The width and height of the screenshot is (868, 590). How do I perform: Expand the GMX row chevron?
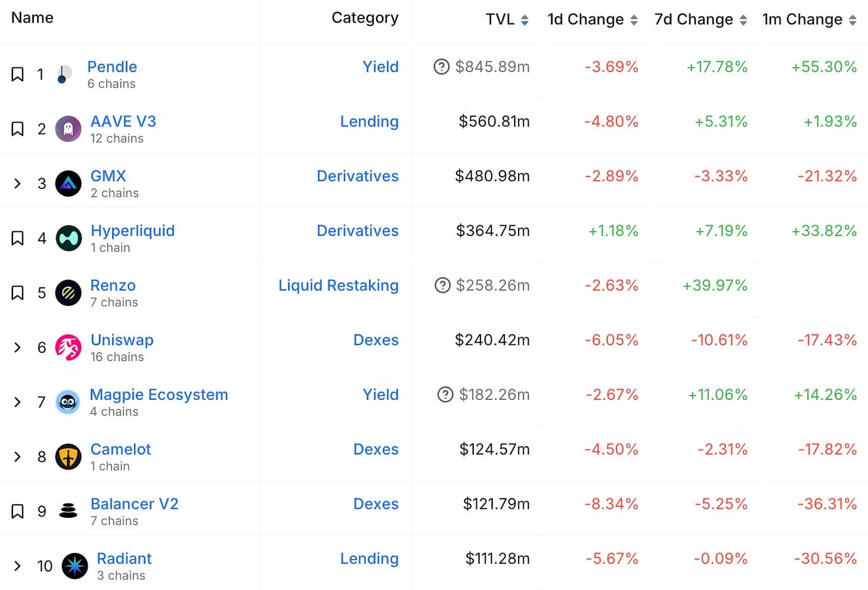(17, 184)
